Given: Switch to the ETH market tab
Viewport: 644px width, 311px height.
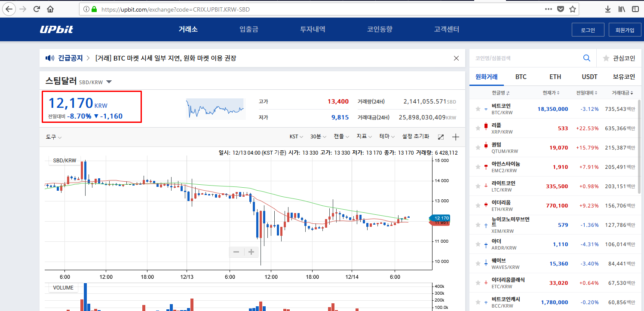Looking at the screenshot, I should [x=555, y=77].
